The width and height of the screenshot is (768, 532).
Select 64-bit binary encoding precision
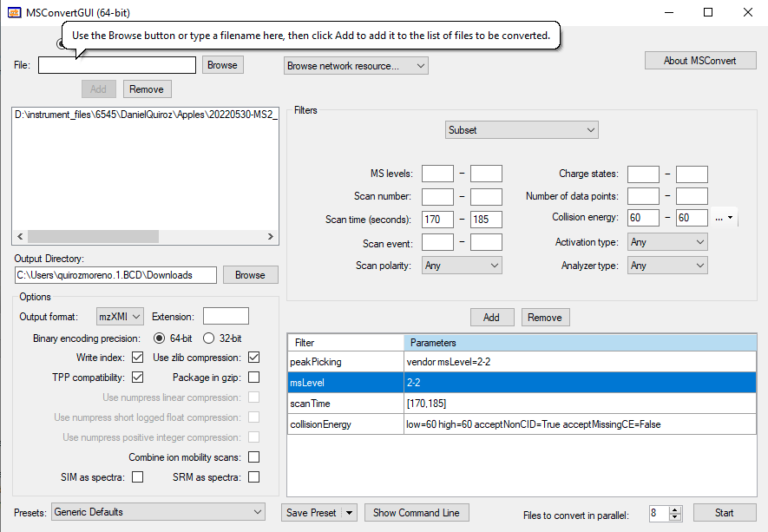159,338
